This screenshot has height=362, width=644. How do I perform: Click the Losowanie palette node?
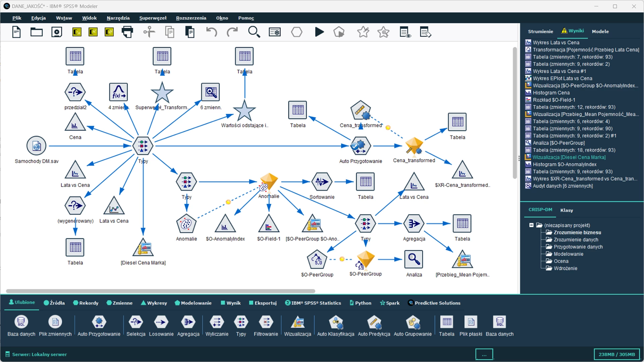pos(161,326)
